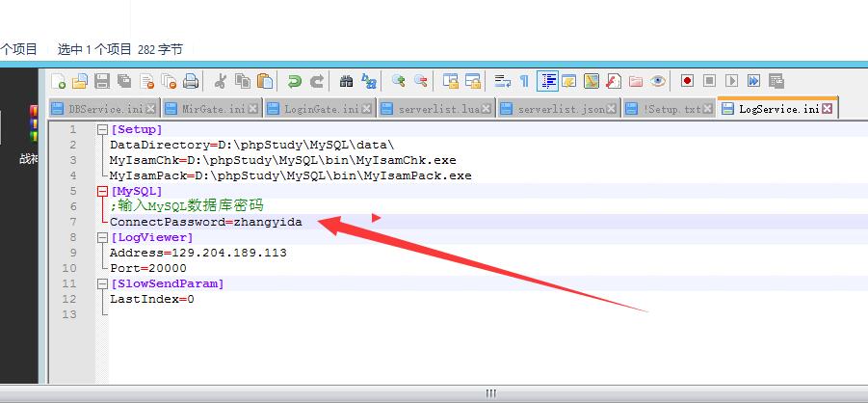Screen dimensions: 868x403
Task: Collapse the [LogViewer] section fold
Action: [102, 237]
